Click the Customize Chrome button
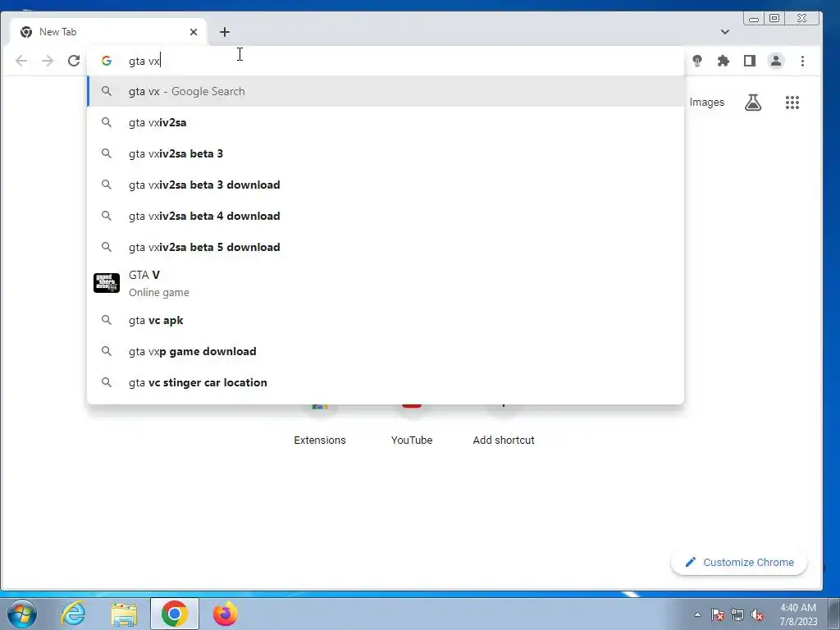The height and width of the screenshot is (630, 840). pos(739,563)
